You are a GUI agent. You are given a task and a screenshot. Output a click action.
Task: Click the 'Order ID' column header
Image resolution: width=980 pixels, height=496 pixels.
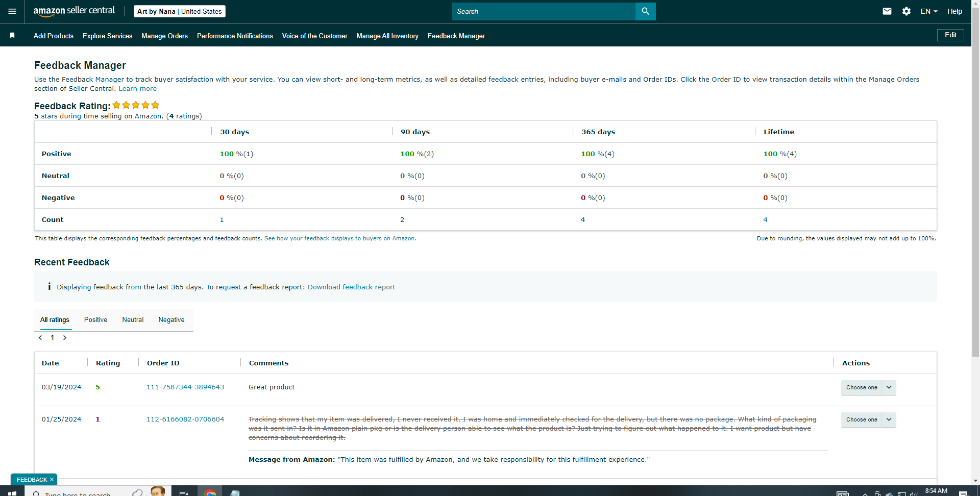pyautogui.click(x=163, y=363)
